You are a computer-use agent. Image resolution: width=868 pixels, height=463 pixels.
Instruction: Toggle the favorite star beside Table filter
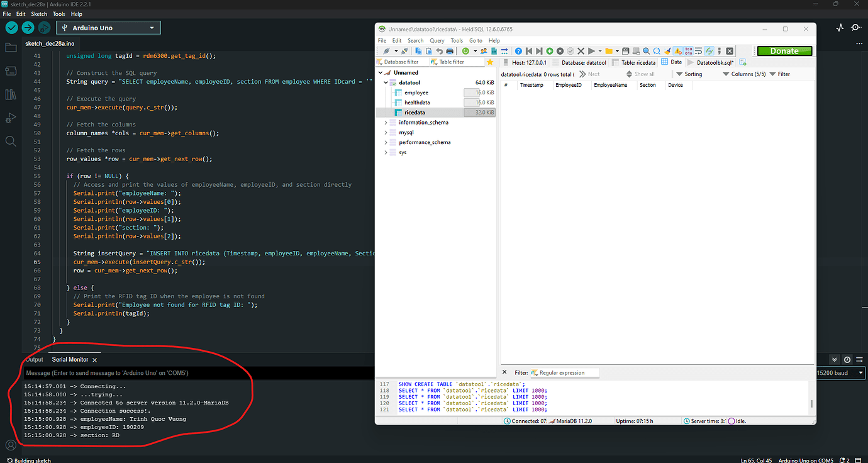coord(490,62)
